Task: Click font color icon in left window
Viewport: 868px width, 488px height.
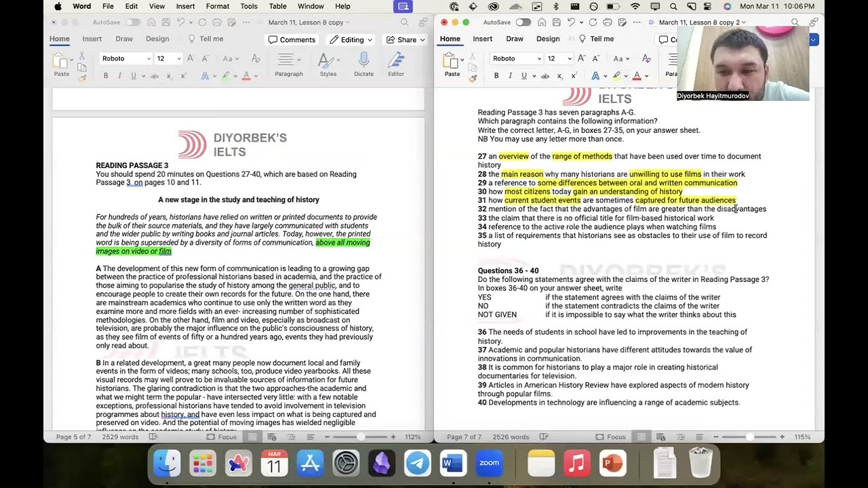Action: 245,76
